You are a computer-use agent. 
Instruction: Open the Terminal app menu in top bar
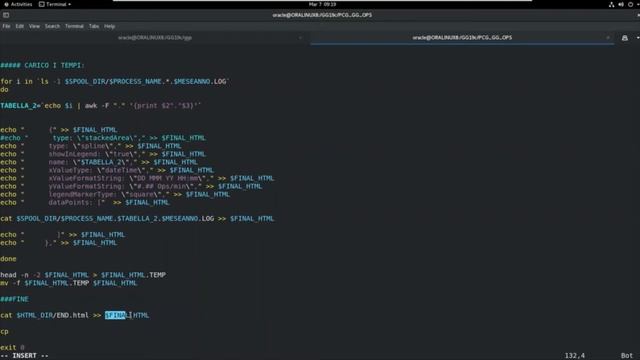point(55,4)
